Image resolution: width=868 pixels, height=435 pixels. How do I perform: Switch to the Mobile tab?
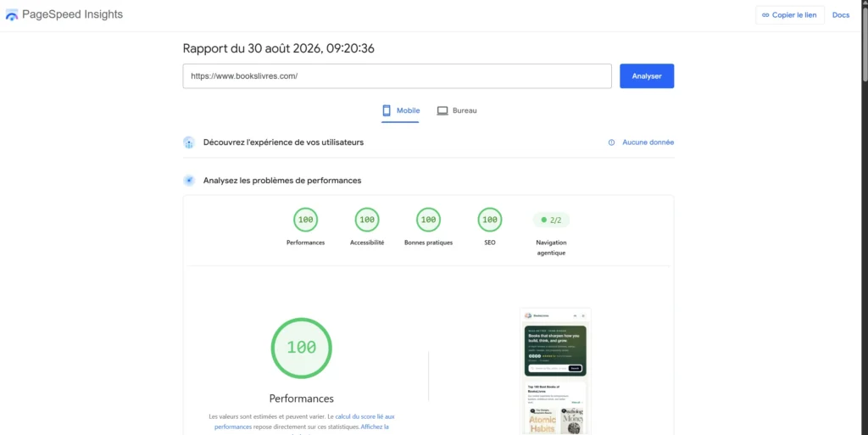401,111
